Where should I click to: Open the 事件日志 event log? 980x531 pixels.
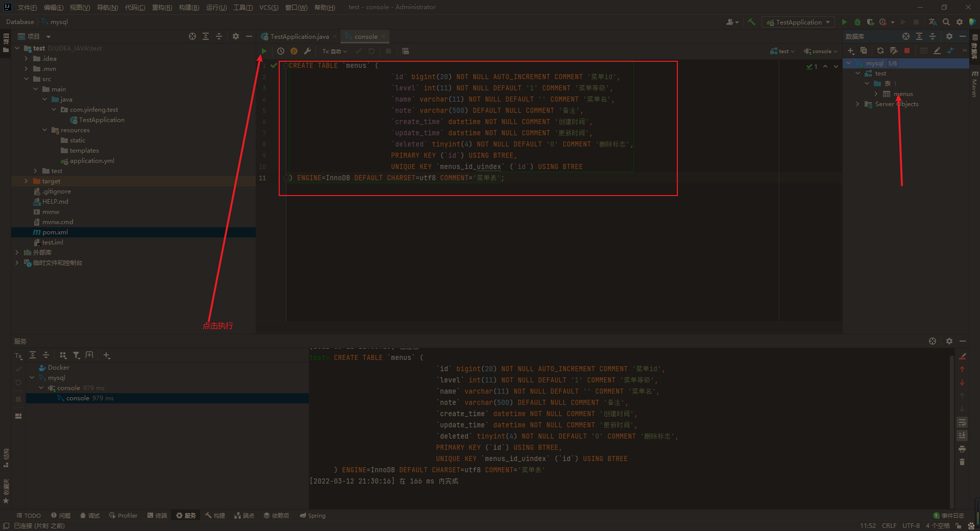(x=948, y=516)
